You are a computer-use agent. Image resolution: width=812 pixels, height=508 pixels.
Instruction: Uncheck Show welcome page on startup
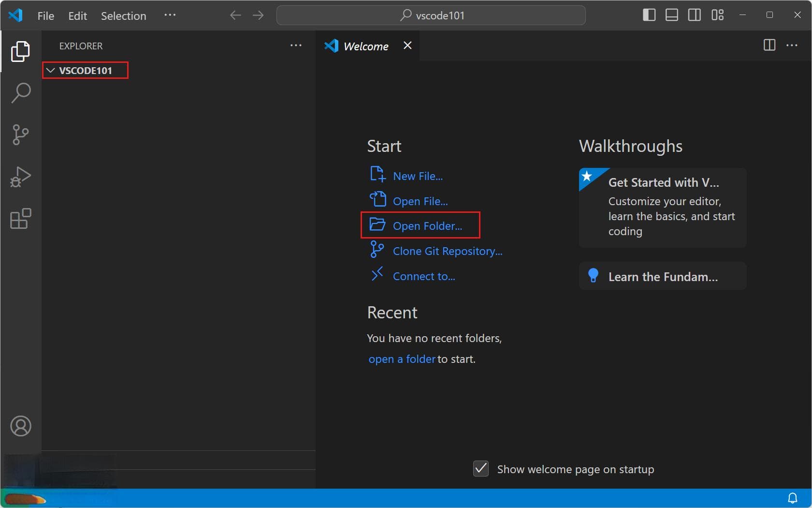click(x=481, y=469)
